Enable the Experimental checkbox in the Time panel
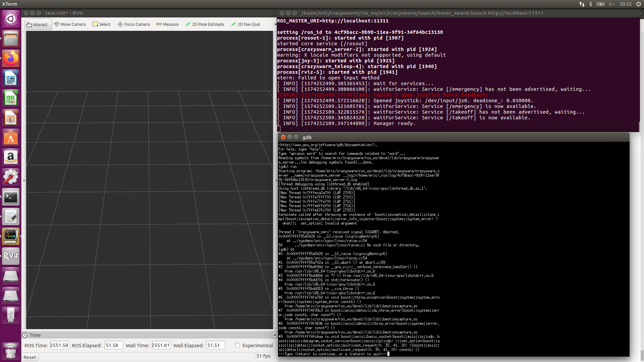Viewport: 644px width, 362px height. coord(237,345)
